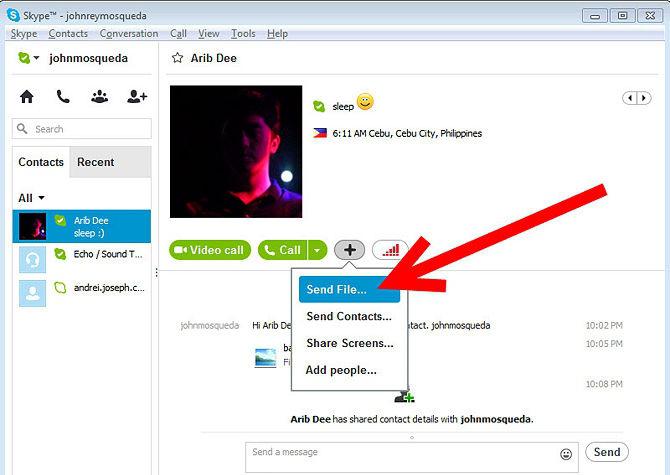Viewport: 670px width, 475px height.
Task: Click johnmosqueda profile name
Action: click(88, 58)
